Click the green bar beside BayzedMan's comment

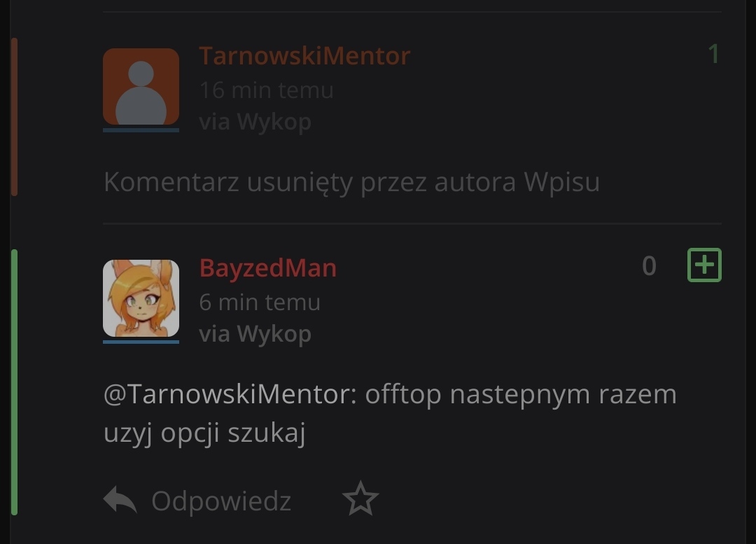pos(15,382)
